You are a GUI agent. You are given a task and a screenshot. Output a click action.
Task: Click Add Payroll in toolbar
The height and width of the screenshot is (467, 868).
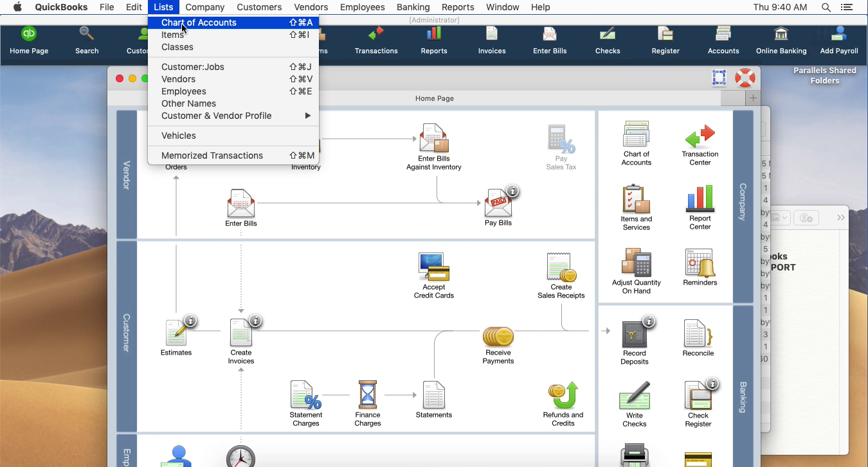coord(839,40)
